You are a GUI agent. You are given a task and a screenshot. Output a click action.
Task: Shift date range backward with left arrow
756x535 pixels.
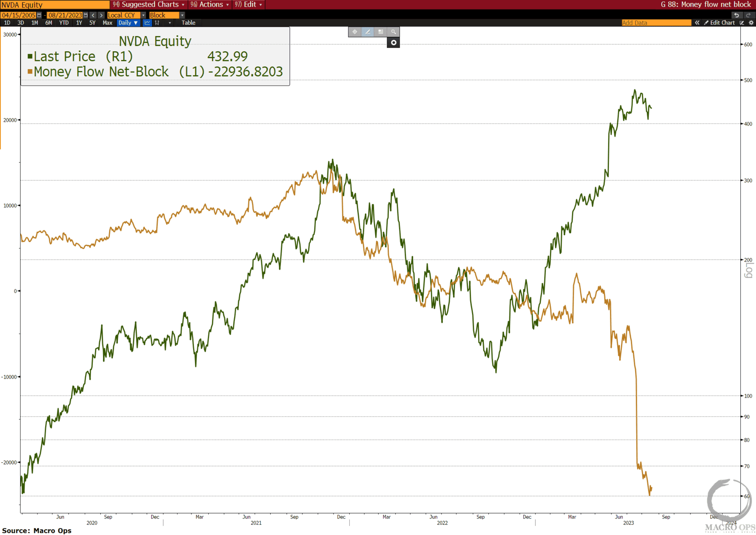93,15
